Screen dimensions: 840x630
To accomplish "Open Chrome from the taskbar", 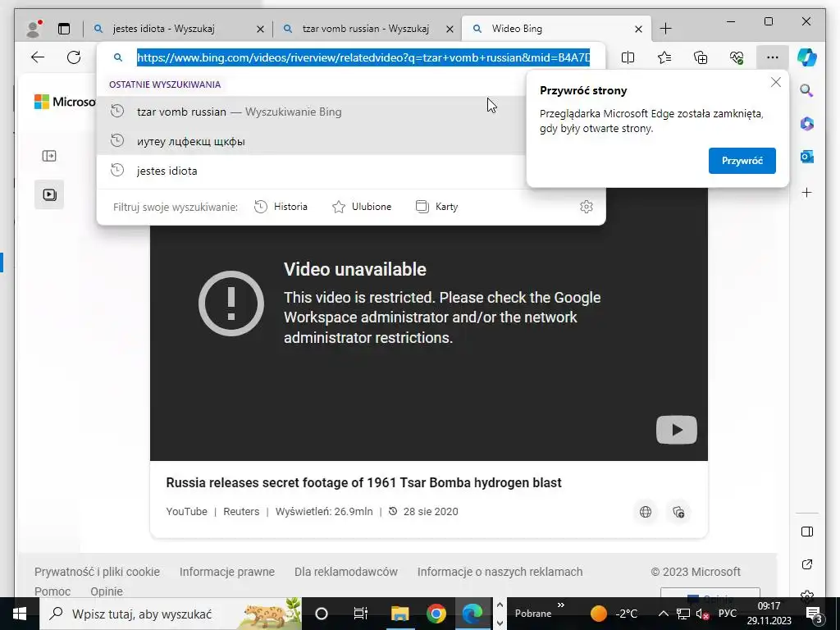I will [436, 614].
